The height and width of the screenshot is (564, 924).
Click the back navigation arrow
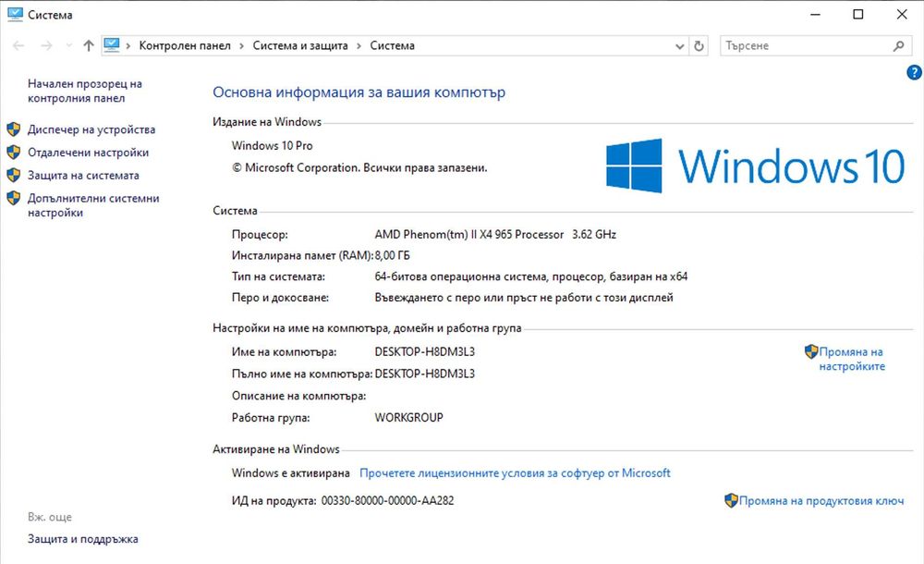click(x=18, y=45)
